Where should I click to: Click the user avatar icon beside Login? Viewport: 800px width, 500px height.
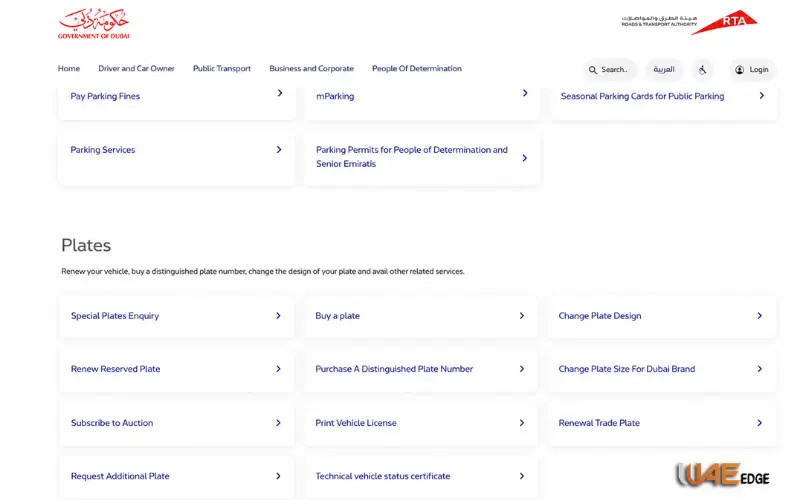click(x=739, y=70)
